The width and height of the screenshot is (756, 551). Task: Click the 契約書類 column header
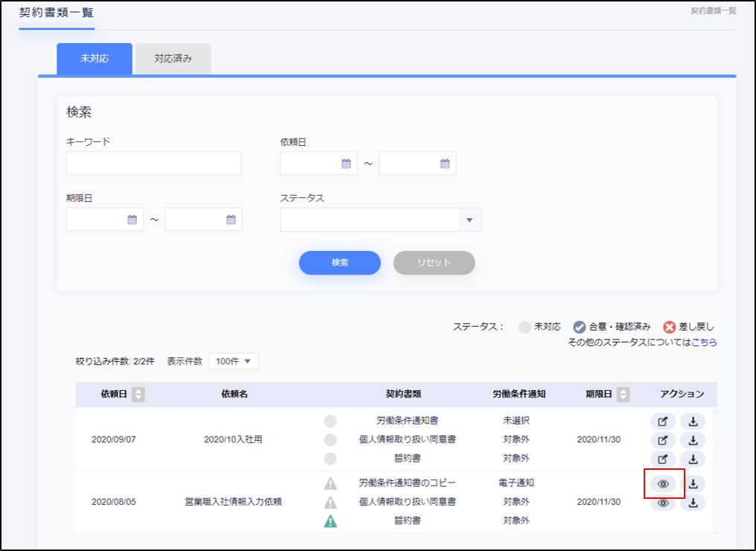click(403, 394)
